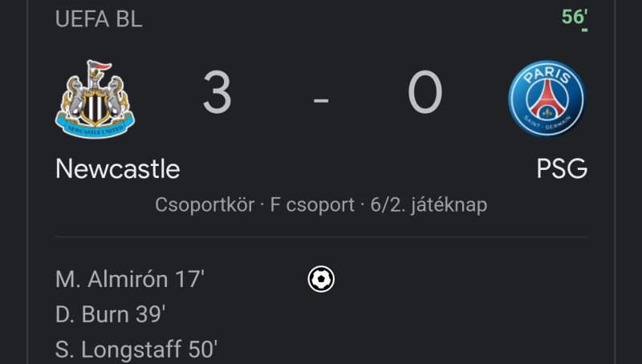
Task: Click the dash between the scores
Action: pyautogui.click(x=321, y=99)
